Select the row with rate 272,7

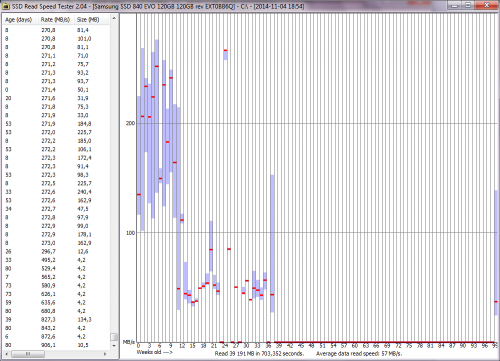(56, 209)
